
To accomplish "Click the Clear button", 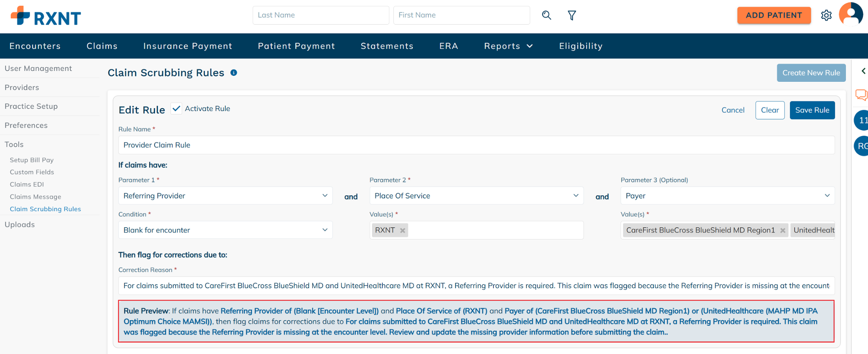I will tap(770, 110).
